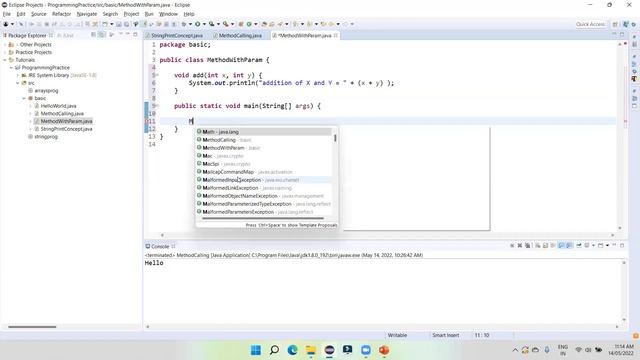640x360 pixels.
Task: Maximize the Console view
Action: point(622,245)
